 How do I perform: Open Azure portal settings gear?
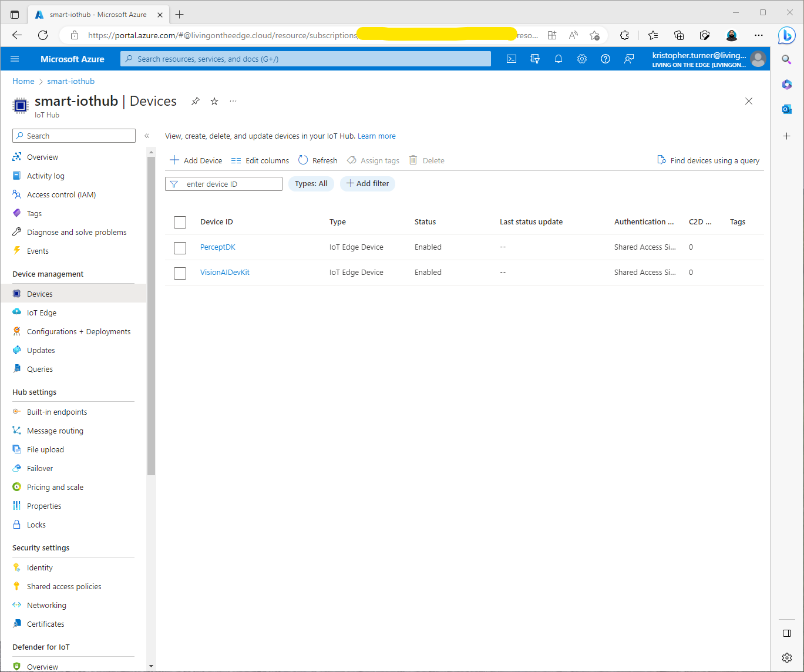582,59
